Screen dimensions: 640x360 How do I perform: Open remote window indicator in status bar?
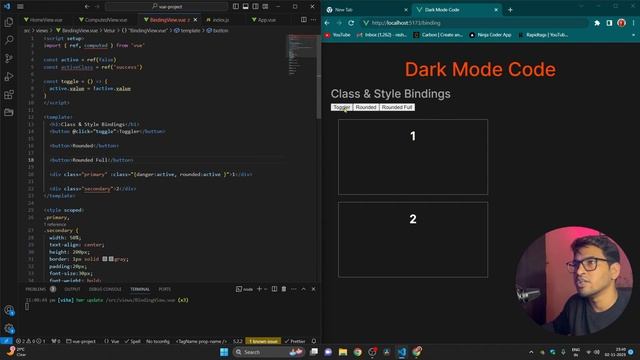6,341
